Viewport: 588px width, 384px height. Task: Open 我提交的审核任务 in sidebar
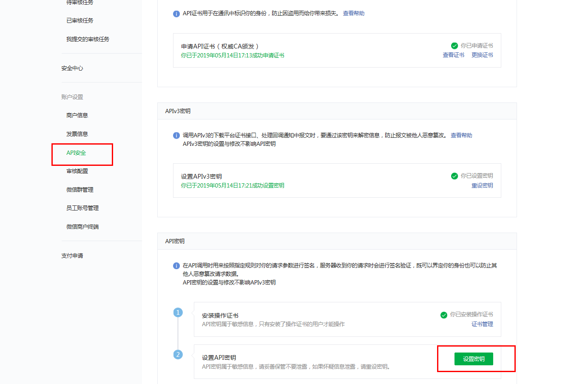tap(88, 39)
